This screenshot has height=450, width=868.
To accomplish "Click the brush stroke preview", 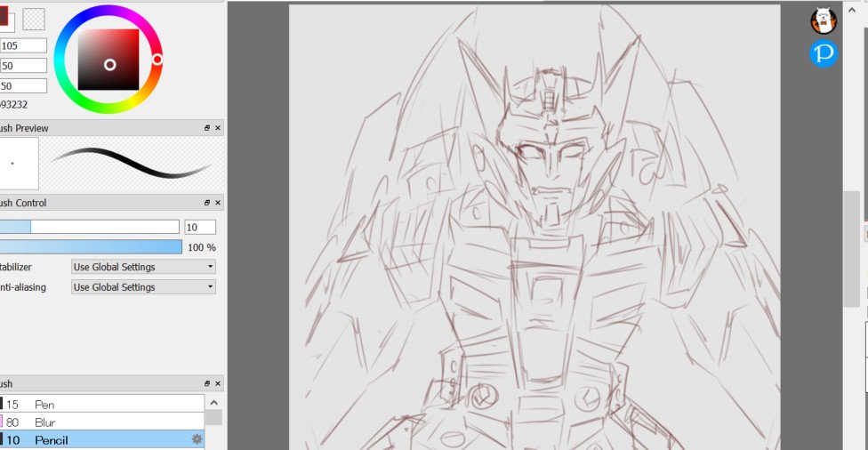I will [132, 163].
